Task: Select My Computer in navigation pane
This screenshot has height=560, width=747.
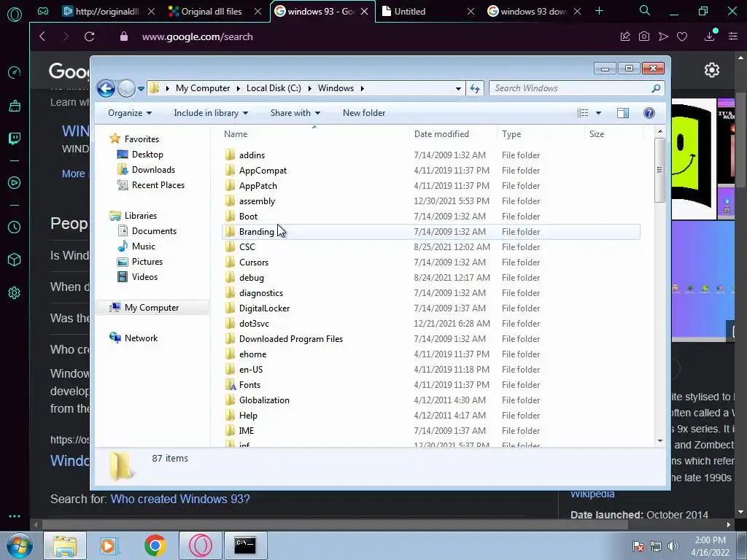Action: pos(152,308)
